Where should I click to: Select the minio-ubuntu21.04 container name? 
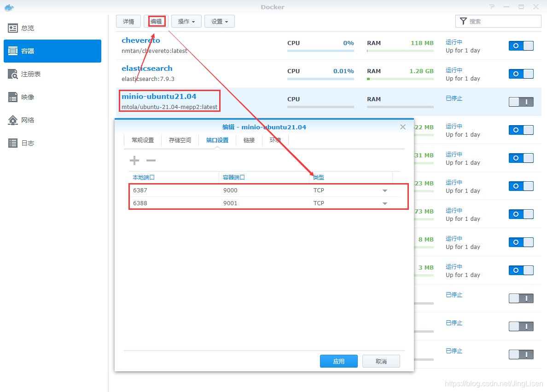(159, 96)
